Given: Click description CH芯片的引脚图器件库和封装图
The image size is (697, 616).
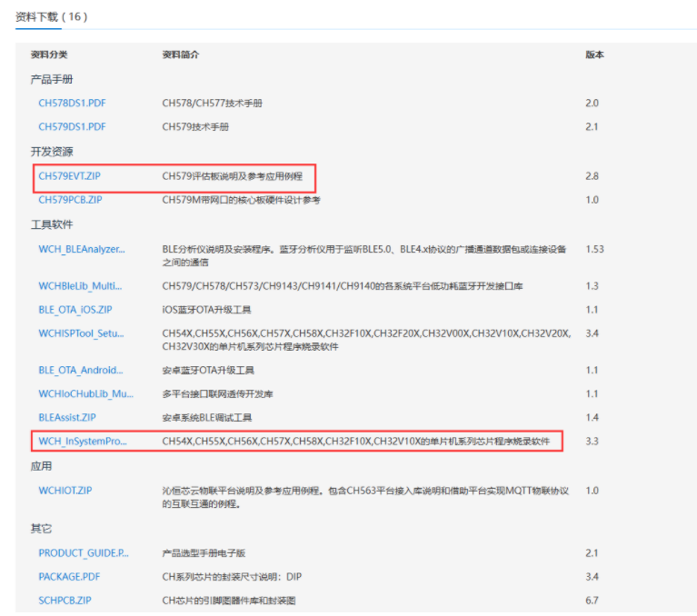Looking at the screenshot, I should pyautogui.click(x=228, y=601).
